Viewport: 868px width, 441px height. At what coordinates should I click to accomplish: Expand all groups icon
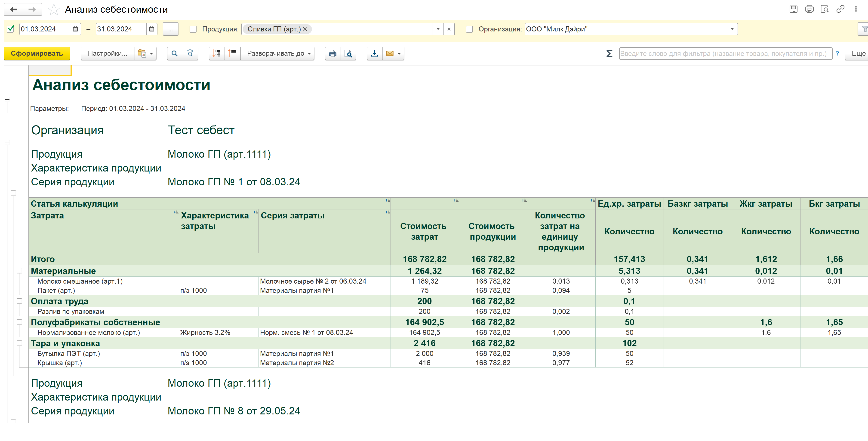pyautogui.click(x=216, y=53)
